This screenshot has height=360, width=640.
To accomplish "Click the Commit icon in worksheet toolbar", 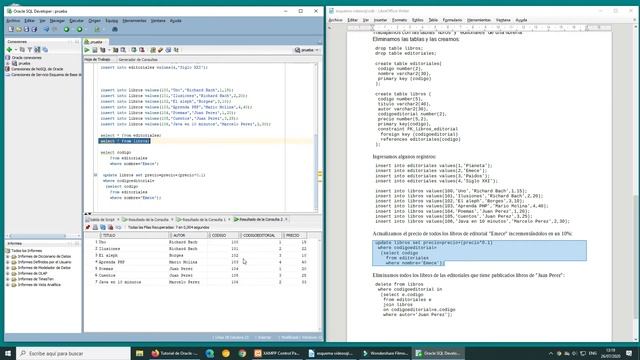I will (x=134, y=50).
